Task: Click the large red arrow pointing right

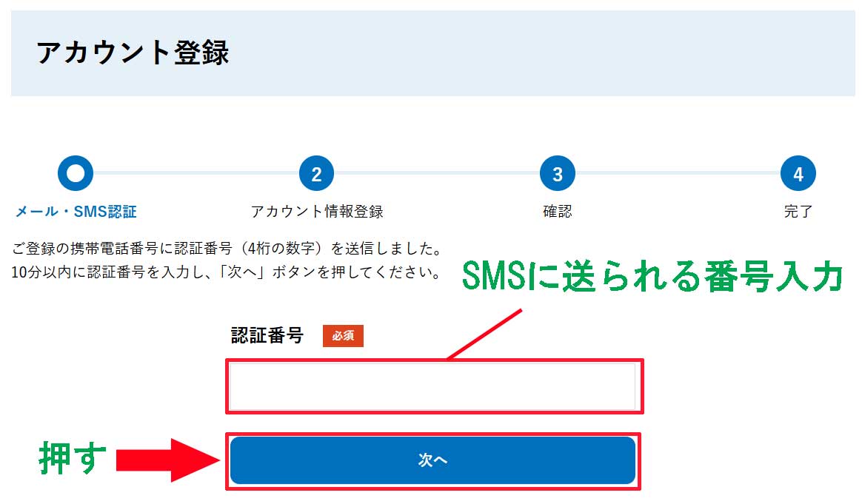Action: tap(168, 460)
